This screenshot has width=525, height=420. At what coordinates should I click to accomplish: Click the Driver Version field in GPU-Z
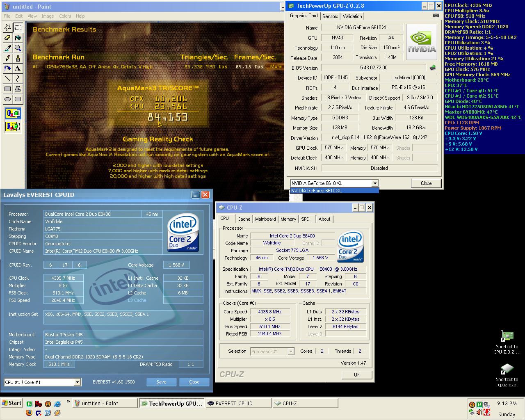click(x=379, y=138)
